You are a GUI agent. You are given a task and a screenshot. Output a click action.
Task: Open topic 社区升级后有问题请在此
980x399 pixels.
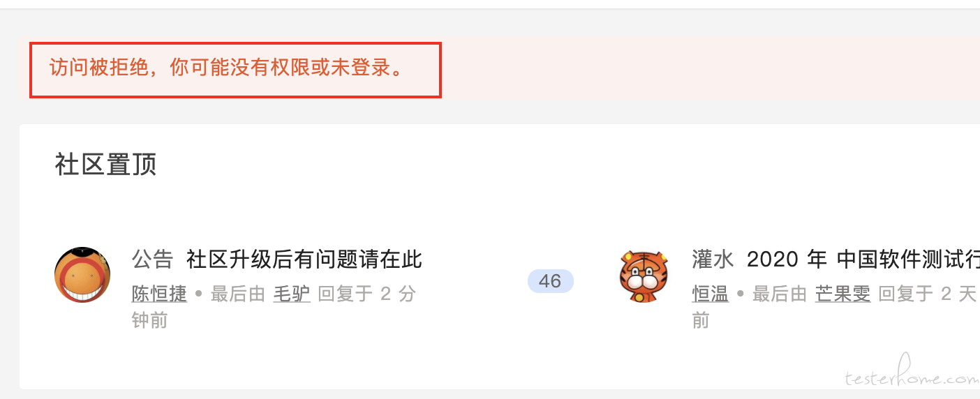[304, 259]
